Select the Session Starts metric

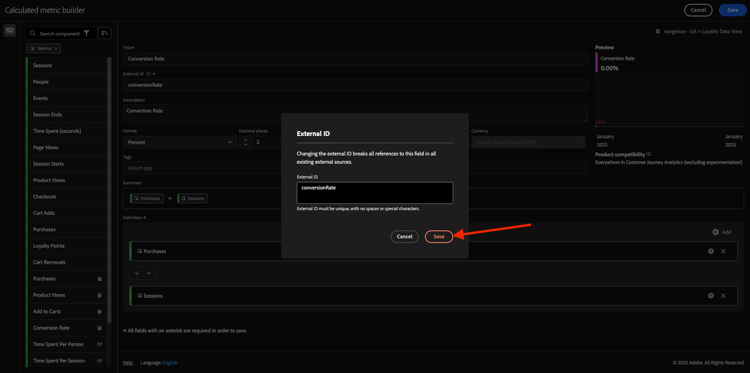66,164
